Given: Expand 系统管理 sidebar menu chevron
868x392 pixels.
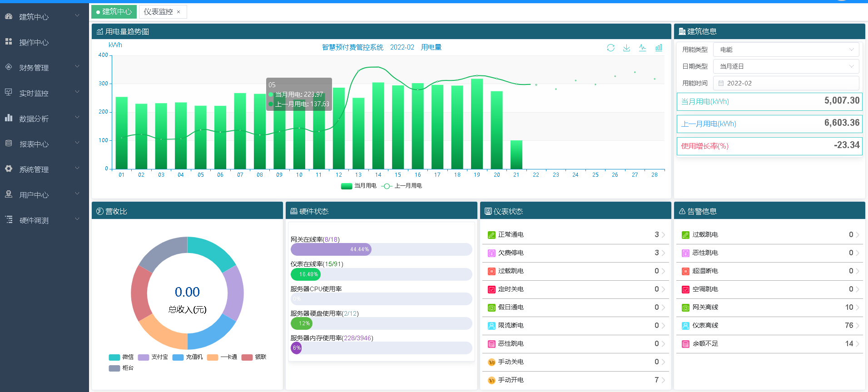Looking at the screenshot, I should coord(77,169).
